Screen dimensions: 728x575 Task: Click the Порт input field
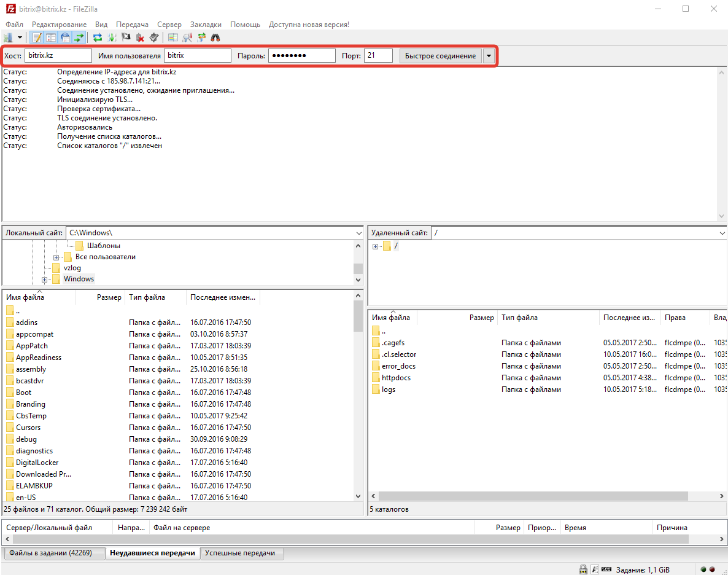tap(378, 56)
